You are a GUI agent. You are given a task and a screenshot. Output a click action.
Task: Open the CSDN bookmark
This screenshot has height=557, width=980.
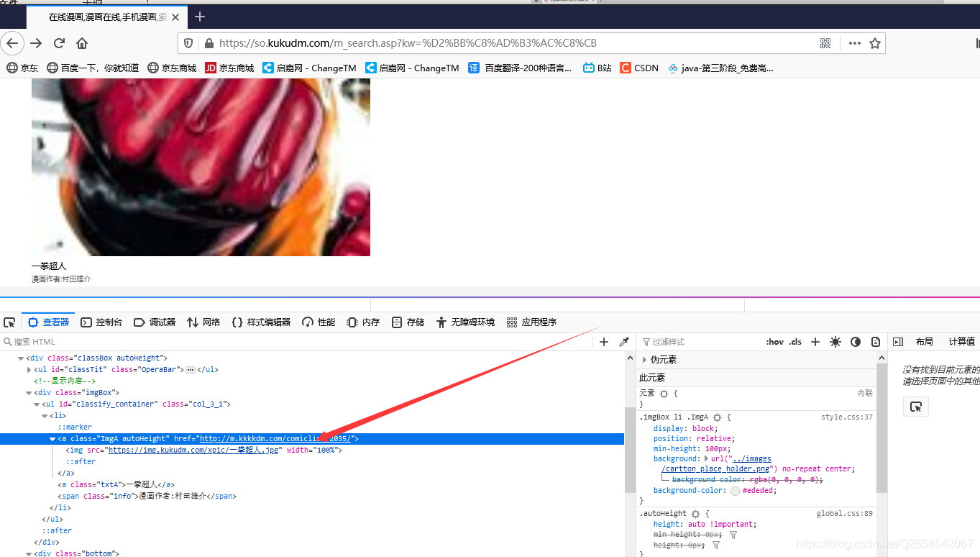[639, 68]
